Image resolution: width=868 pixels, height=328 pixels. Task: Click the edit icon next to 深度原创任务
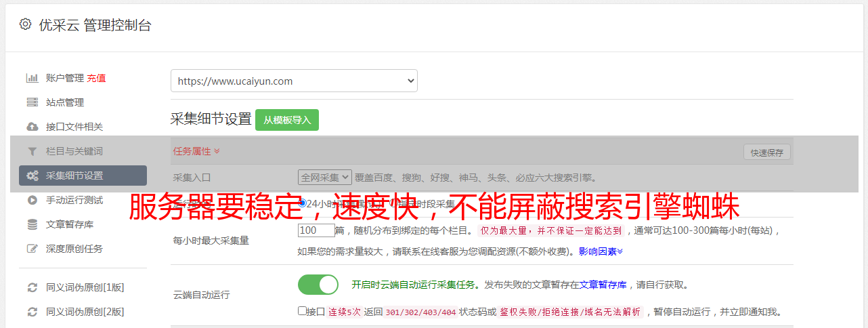point(32,249)
